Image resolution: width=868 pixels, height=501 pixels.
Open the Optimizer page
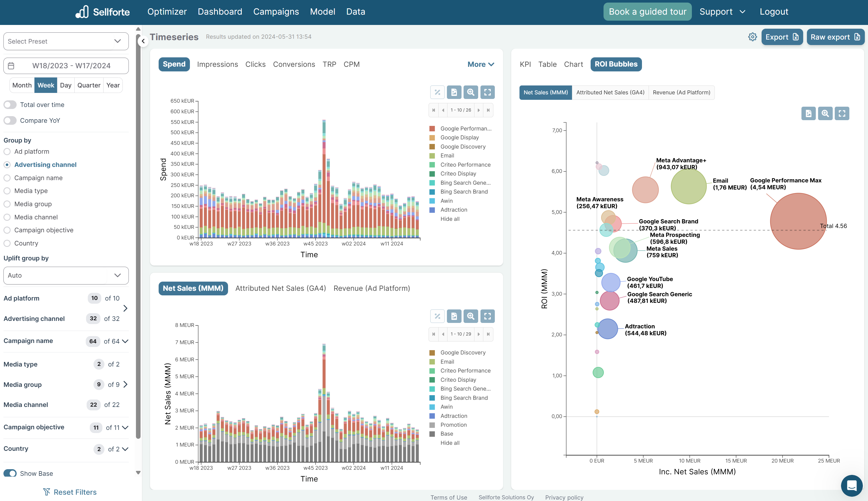pyautogui.click(x=167, y=12)
